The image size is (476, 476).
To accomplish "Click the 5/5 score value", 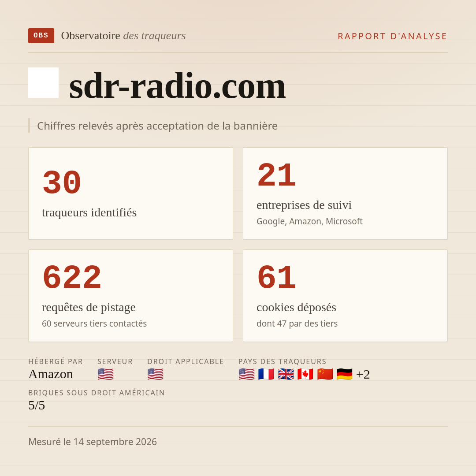I will pyautogui.click(x=37, y=405).
